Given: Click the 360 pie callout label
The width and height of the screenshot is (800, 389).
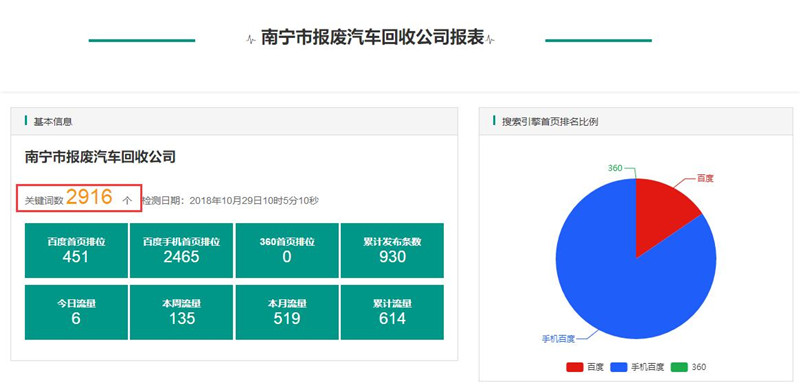Looking at the screenshot, I should click(x=615, y=168).
